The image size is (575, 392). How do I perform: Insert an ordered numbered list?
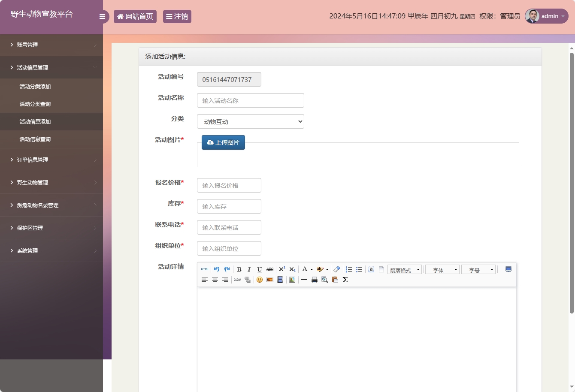click(349, 269)
